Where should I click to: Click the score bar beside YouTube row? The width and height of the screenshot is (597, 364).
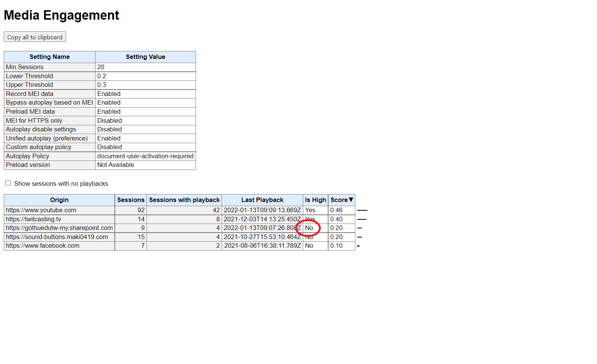[362, 210]
